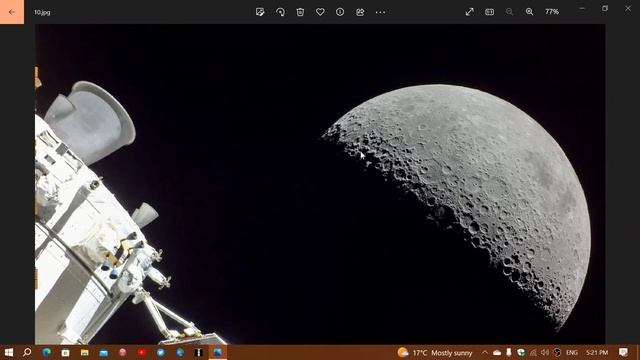Zoom out of the photo

pos(509,12)
